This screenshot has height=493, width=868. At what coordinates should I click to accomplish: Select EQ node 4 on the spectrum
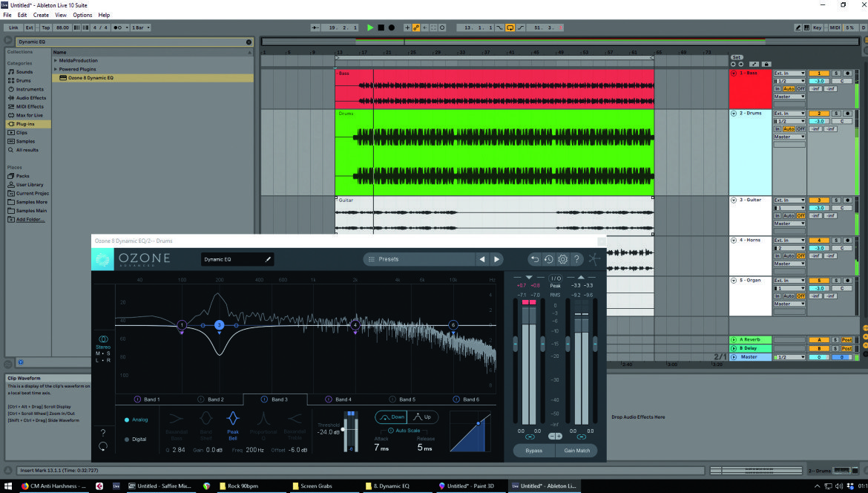[355, 325]
